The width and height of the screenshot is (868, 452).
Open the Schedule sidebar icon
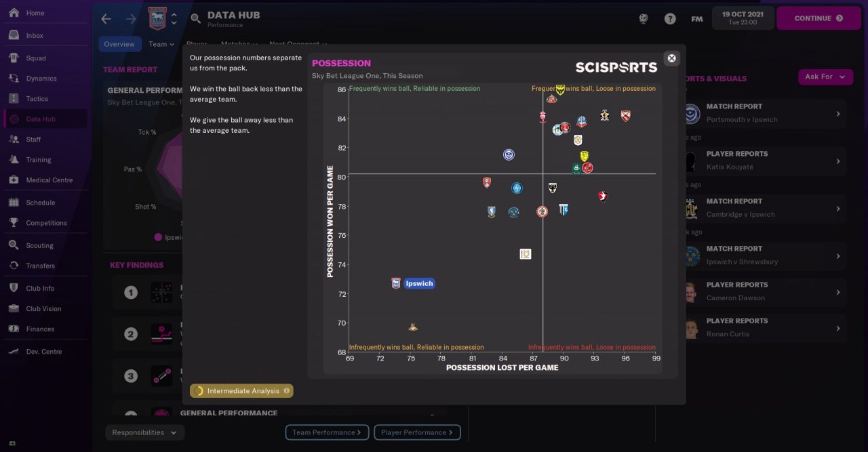(x=14, y=203)
